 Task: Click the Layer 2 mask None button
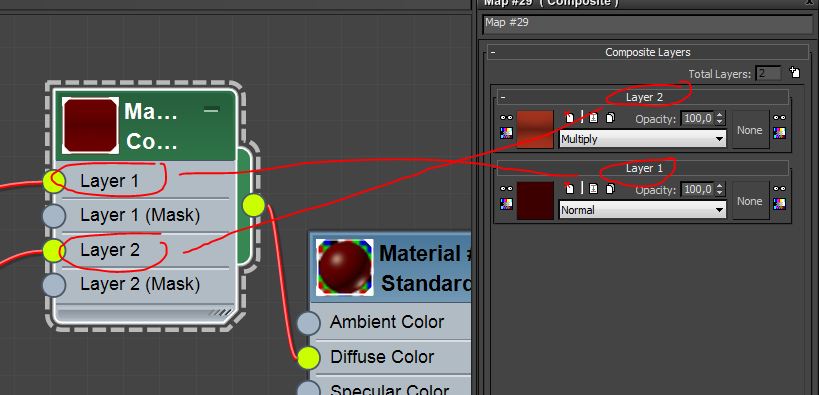[x=750, y=130]
